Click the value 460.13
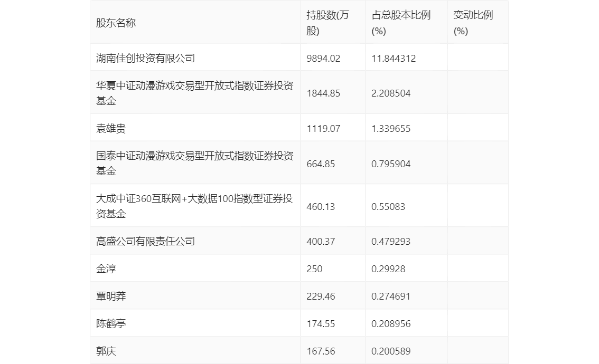The width and height of the screenshot is (599, 364). click(321, 207)
